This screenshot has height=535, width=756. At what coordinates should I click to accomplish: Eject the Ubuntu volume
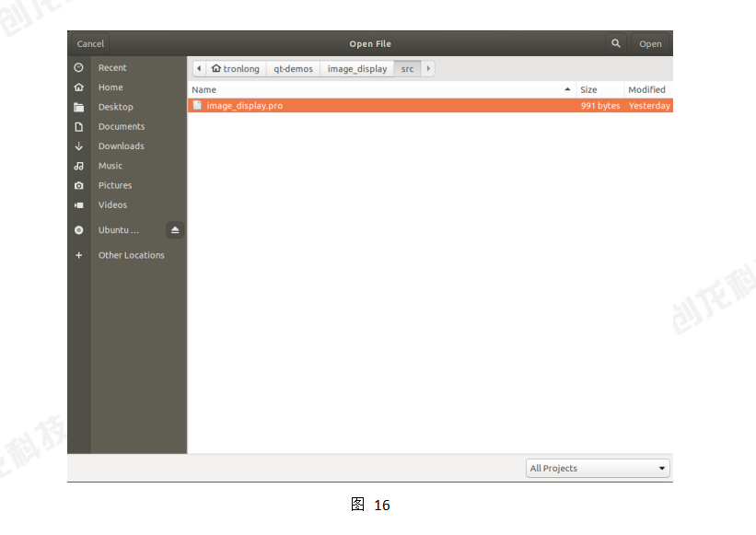pyautogui.click(x=175, y=230)
